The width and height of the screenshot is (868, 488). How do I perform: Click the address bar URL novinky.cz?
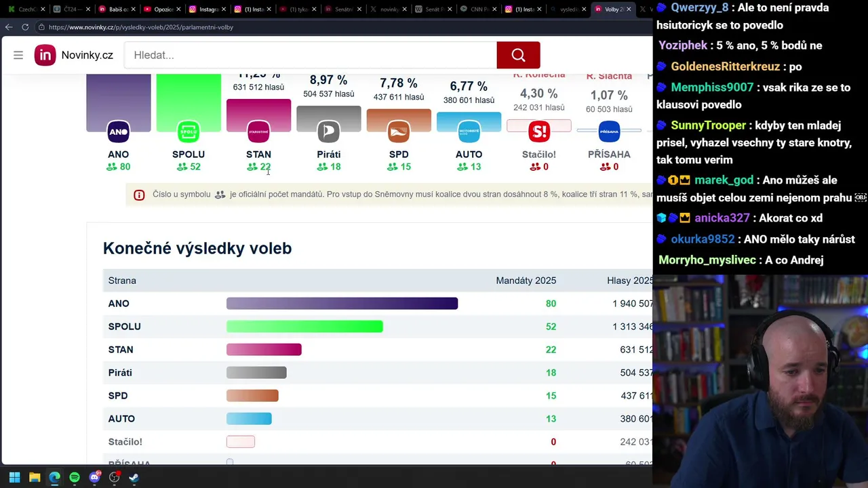pos(141,27)
